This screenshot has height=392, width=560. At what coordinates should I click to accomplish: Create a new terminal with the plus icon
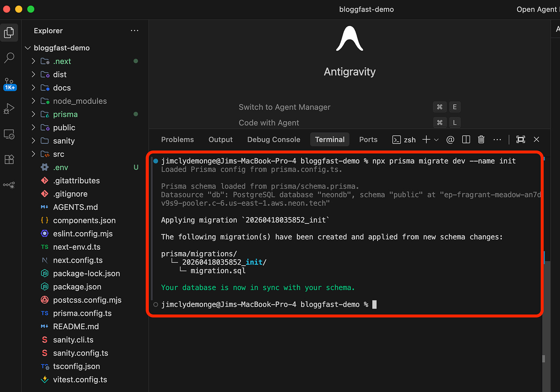426,139
